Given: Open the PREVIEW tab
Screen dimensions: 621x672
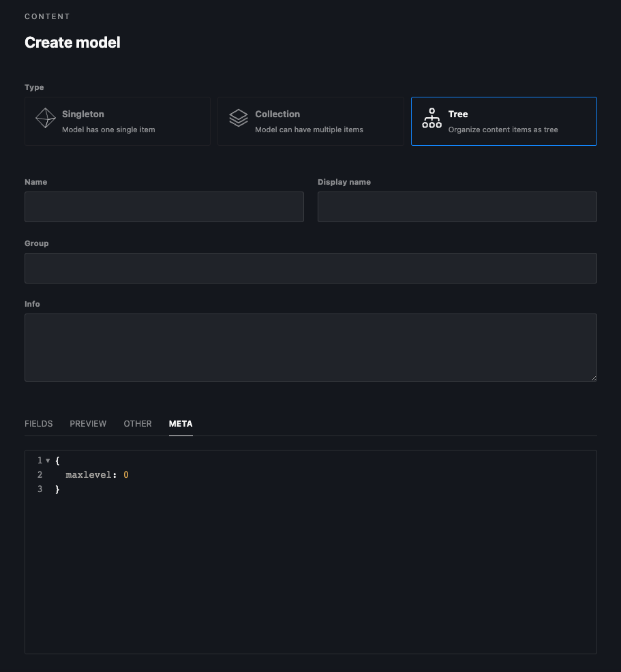Looking at the screenshot, I should [88, 423].
